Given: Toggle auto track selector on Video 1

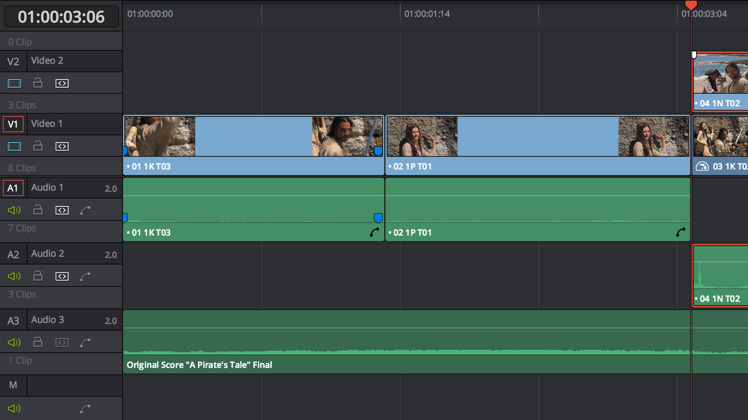Looking at the screenshot, I should [x=62, y=146].
